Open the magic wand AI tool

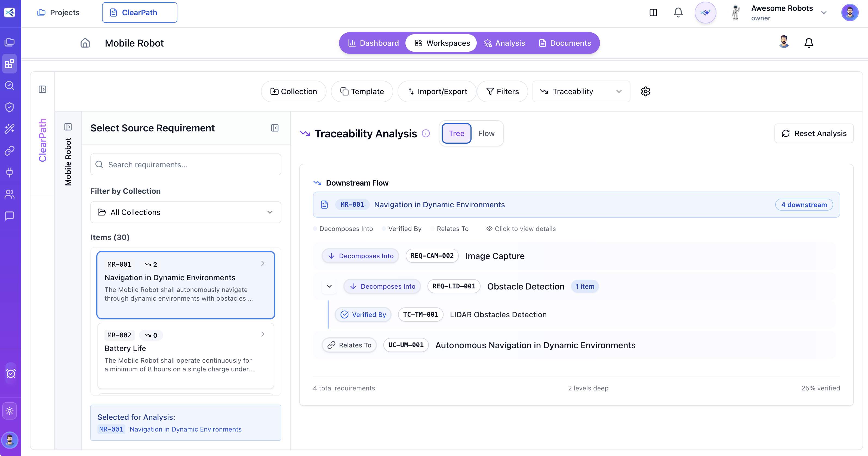coord(10,128)
